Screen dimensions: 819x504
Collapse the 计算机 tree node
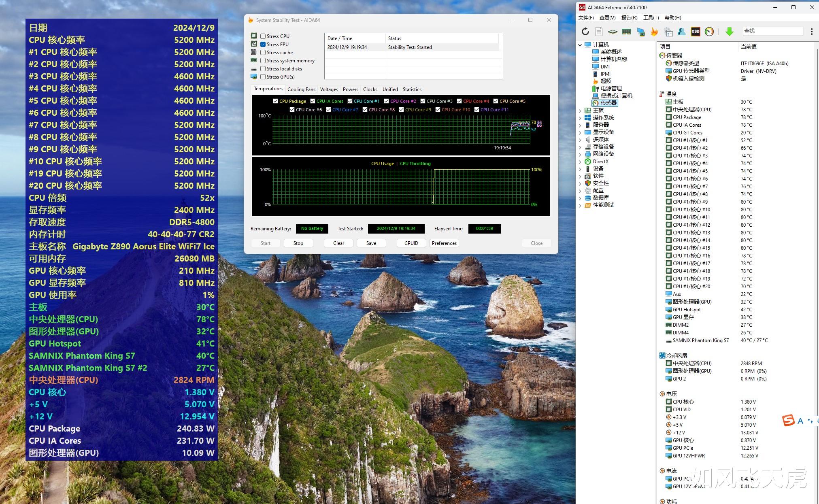click(580, 45)
